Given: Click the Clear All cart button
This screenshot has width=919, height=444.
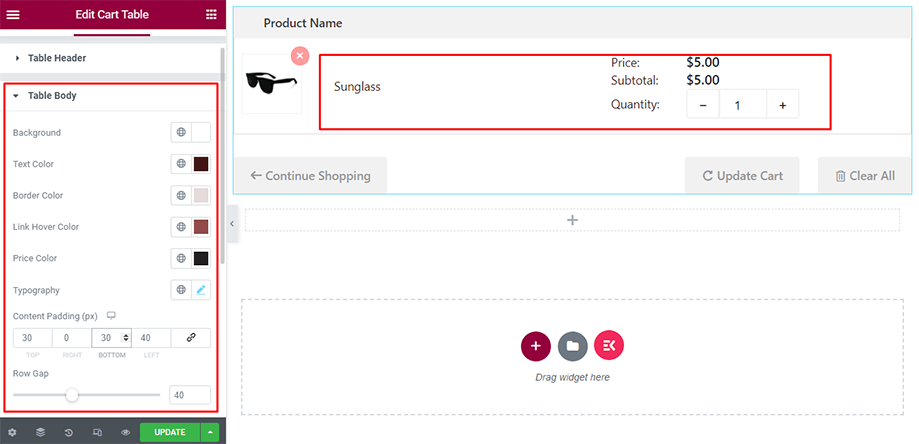Looking at the screenshot, I should pyautogui.click(x=865, y=176).
